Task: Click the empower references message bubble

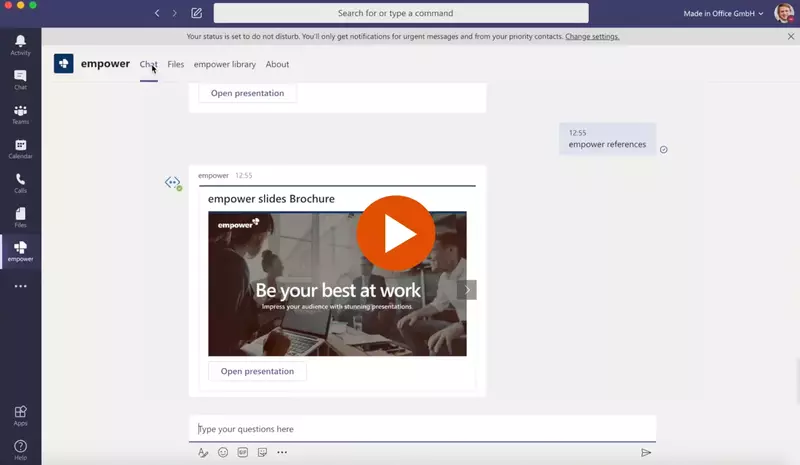Action: point(607,139)
